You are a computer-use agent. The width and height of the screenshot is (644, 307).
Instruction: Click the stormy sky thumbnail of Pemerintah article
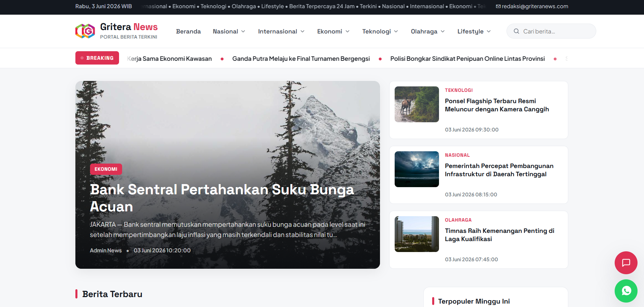417,169
